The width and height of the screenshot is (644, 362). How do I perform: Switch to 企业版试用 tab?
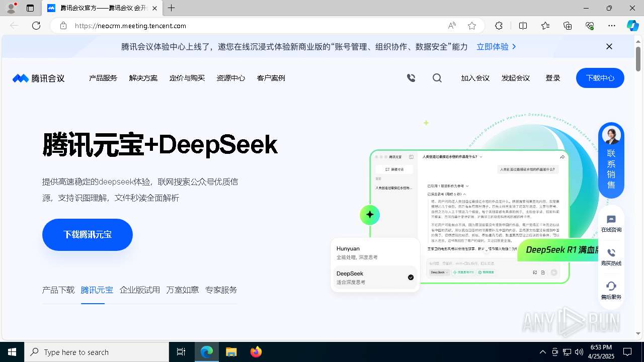(x=140, y=290)
